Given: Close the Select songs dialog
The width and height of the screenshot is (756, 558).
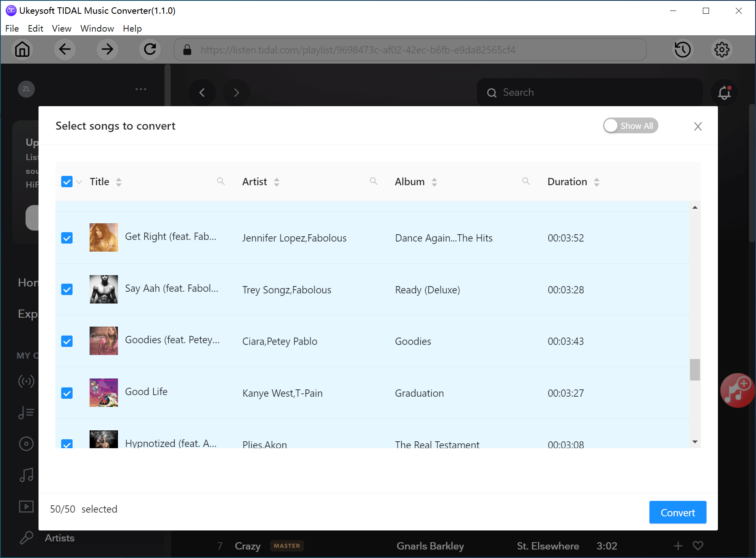Looking at the screenshot, I should (x=698, y=126).
